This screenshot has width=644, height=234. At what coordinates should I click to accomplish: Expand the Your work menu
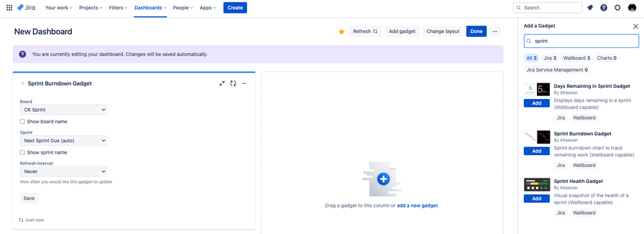pos(59,8)
